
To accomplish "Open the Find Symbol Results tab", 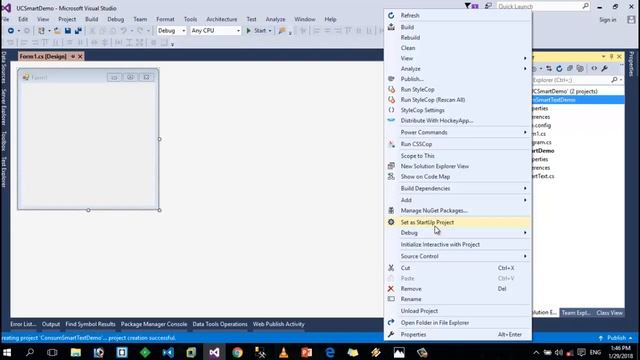I will 90,324.
